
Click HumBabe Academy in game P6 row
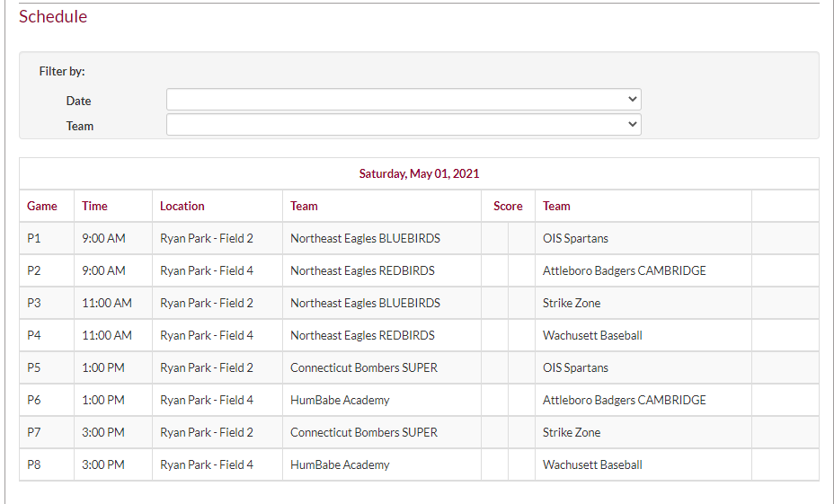click(340, 400)
